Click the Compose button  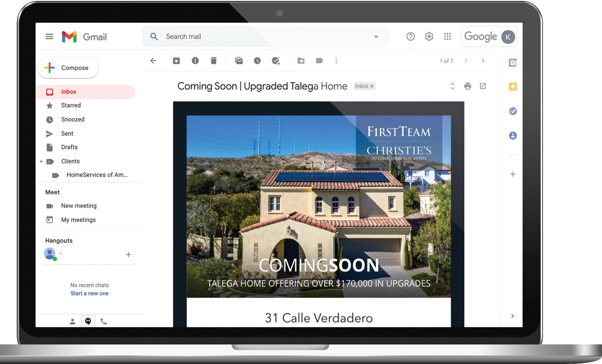(68, 68)
